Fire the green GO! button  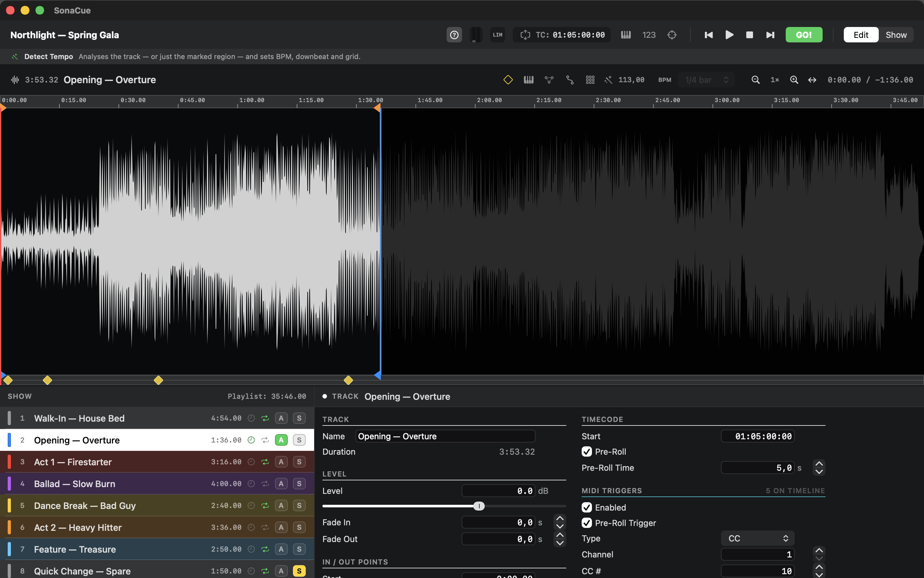(x=804, y=35)
